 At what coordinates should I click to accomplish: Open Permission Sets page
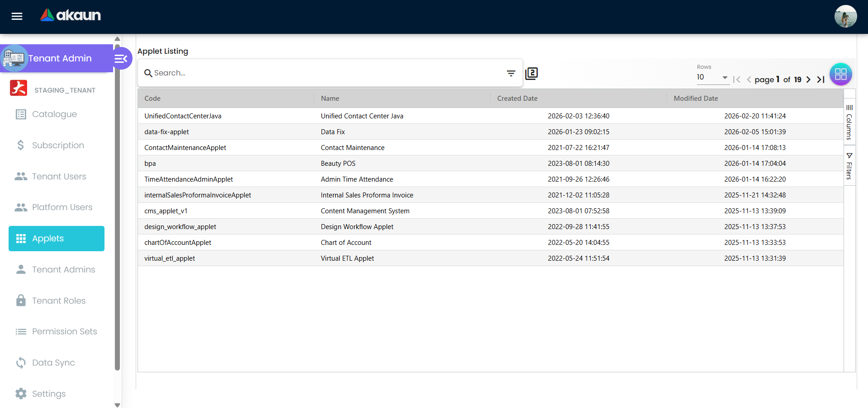click(x=57, y=332)
